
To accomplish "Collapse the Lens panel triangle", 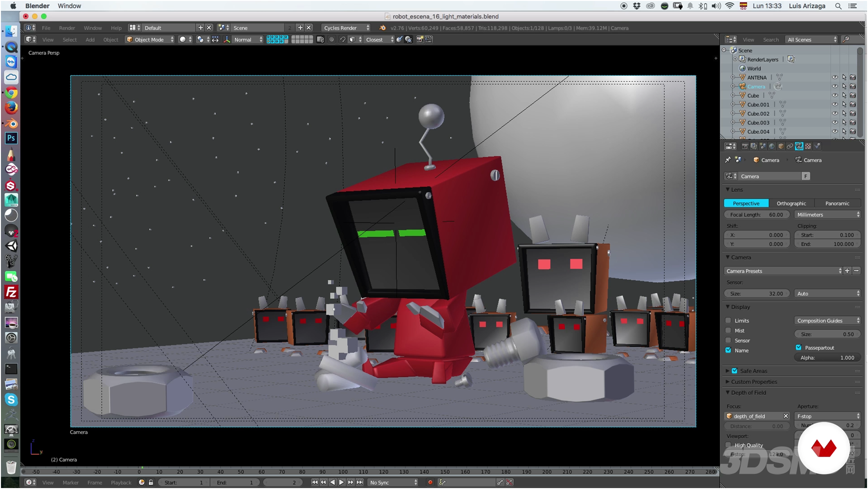I will coord(728,189).
